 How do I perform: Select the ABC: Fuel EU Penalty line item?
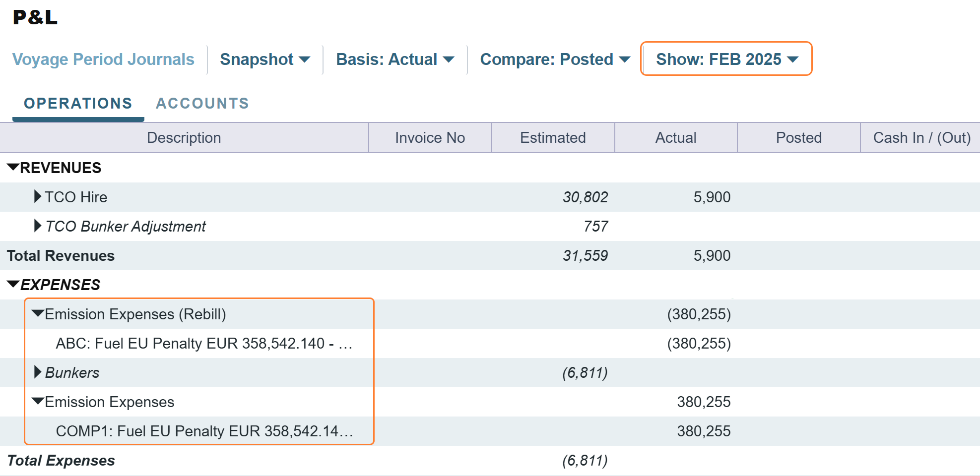point(207,343)
